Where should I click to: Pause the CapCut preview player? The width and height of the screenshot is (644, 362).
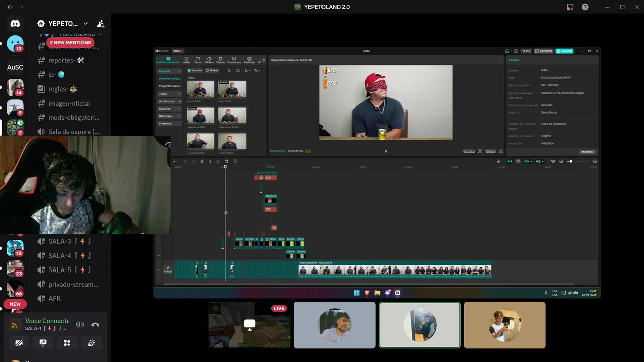pyautogui.click(x=386, y=151)
